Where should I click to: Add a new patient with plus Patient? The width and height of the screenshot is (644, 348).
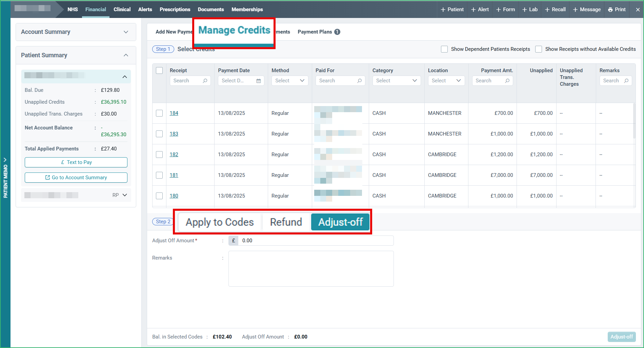pyautogui.click(x=452, y=9)
